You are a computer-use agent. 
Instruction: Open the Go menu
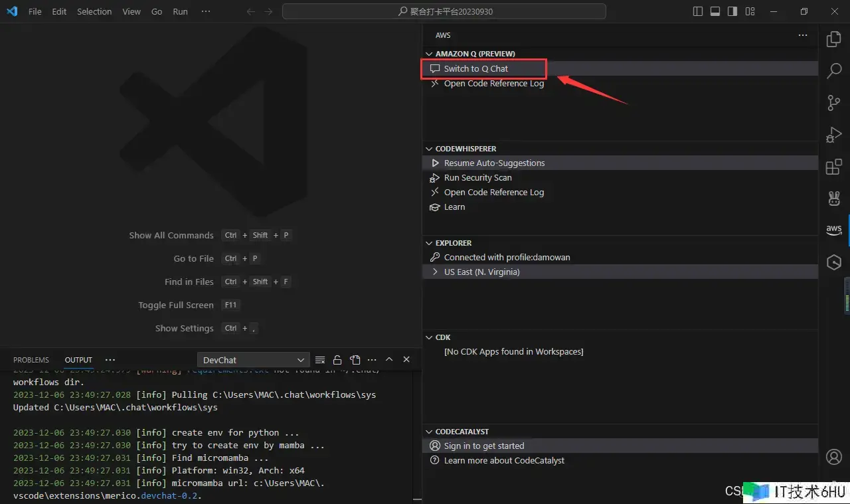coord(157,11)
